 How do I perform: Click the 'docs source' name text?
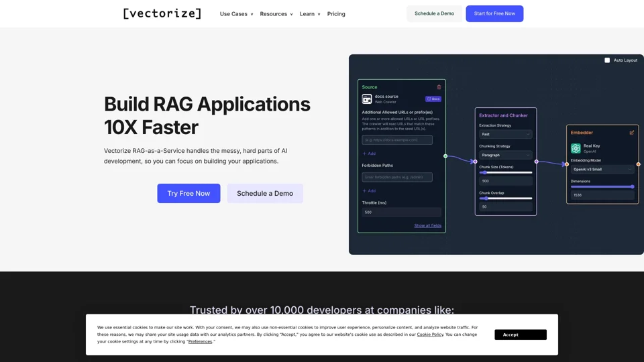pos(386,97)
